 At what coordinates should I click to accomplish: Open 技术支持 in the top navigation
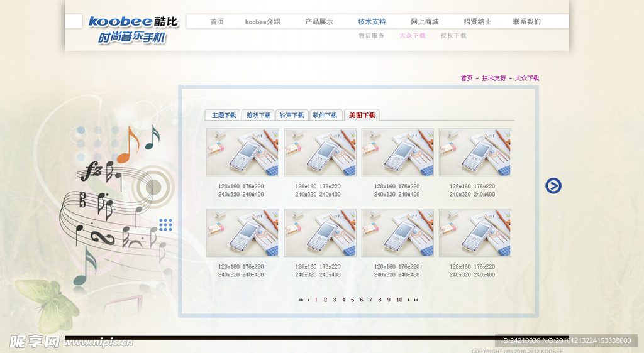click(x=372, y=22)
